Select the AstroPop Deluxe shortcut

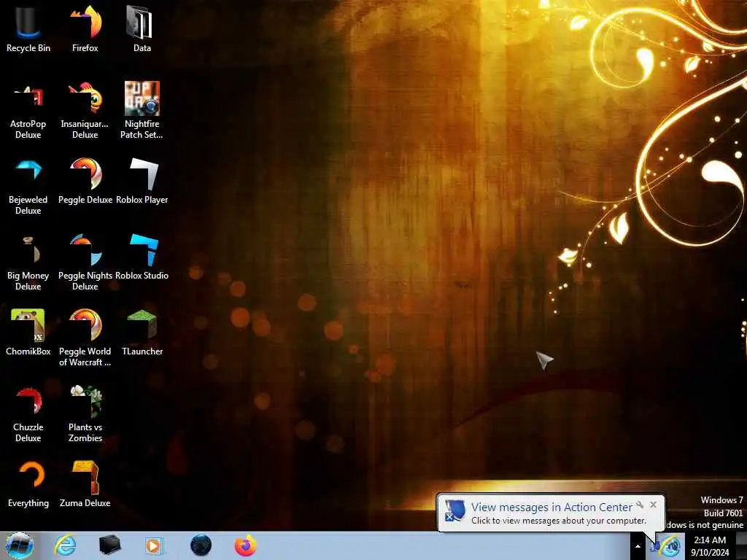coord(28,111)
